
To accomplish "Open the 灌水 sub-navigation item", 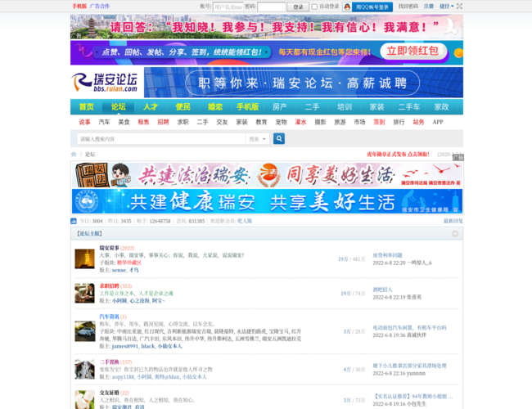I will coord(300,122).
